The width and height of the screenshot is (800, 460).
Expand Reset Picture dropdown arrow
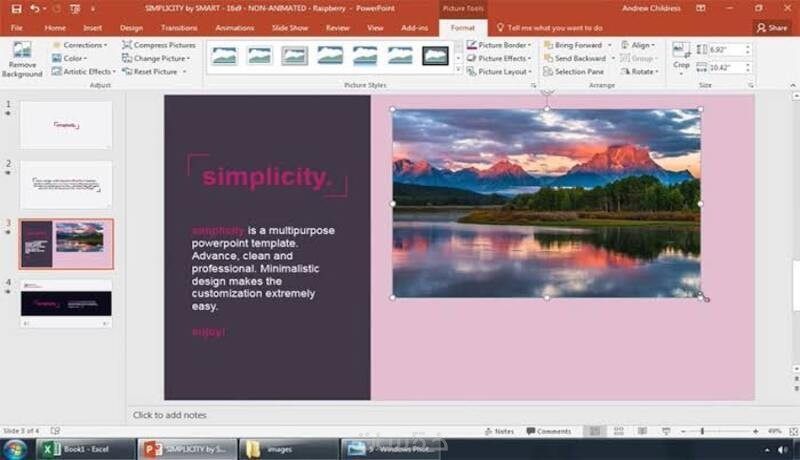184,72
